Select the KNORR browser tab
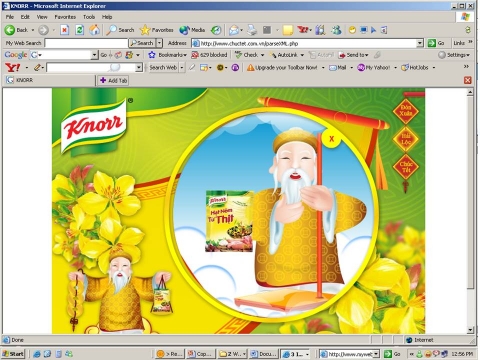This screenshot has width=480, height=360. click(49, 80)
